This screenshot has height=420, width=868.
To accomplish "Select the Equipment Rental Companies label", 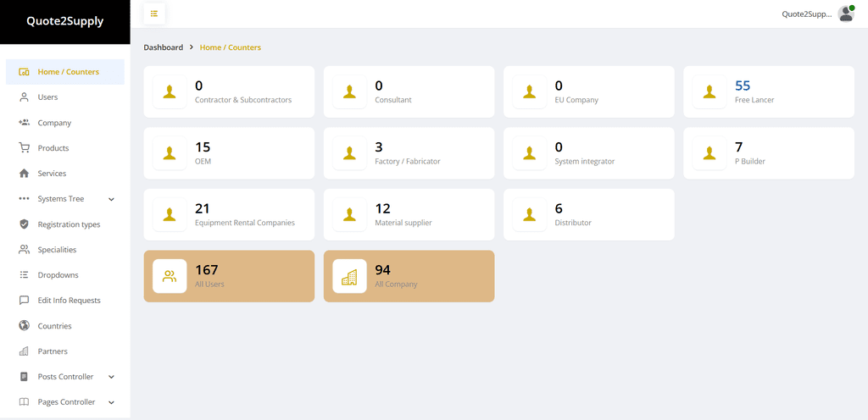I will click(245, 223).
